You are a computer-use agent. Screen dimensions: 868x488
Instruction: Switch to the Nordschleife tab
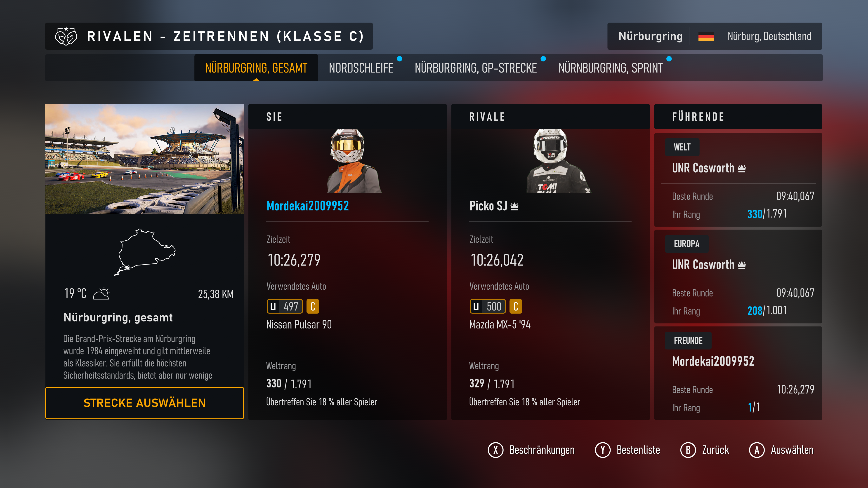point(361,68)
